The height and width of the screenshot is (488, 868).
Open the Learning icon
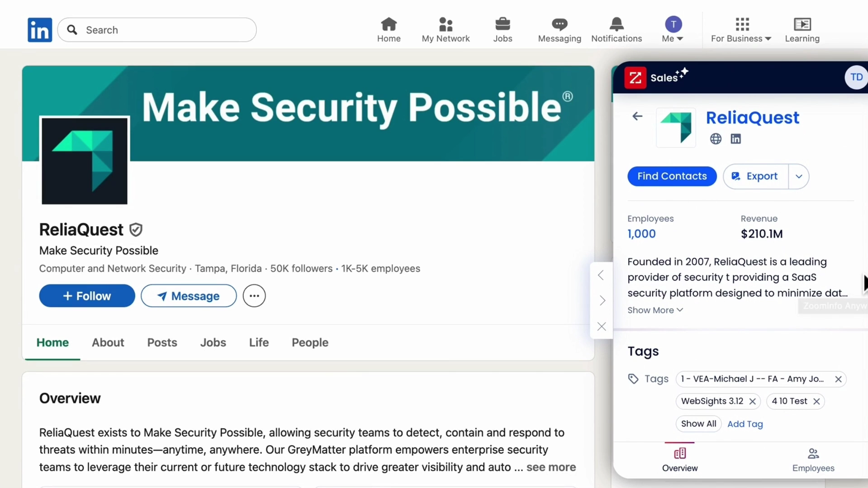point(802,30)
